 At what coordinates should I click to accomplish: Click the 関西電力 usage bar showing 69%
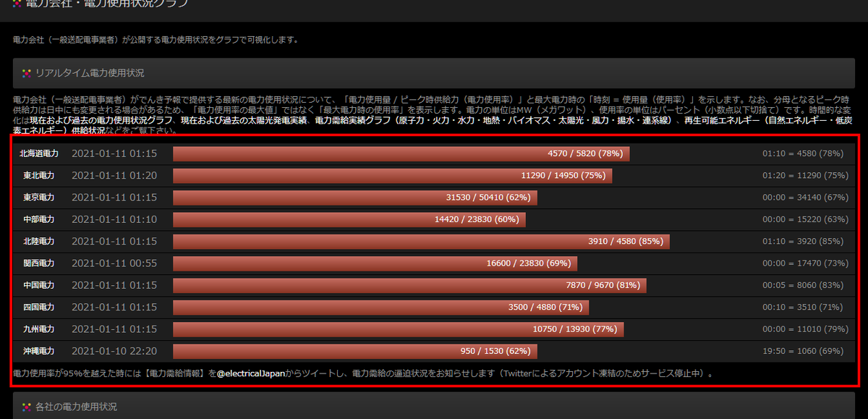coord(375,263)
